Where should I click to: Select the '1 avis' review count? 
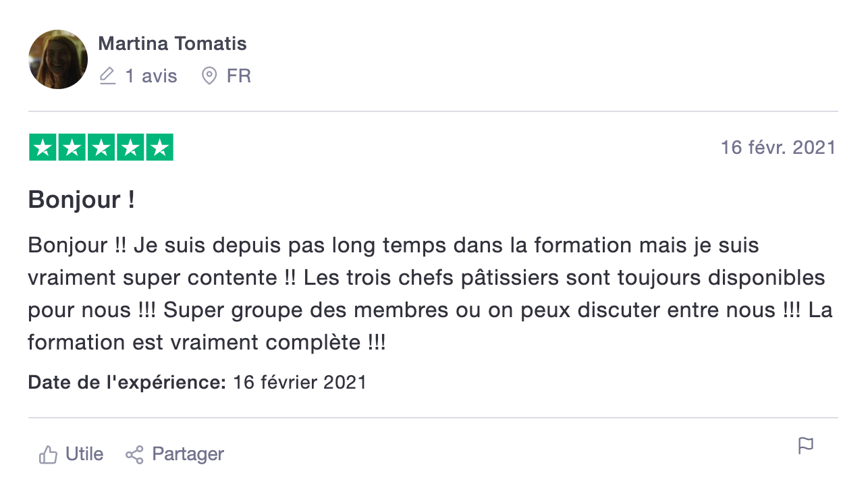[151, 76]
